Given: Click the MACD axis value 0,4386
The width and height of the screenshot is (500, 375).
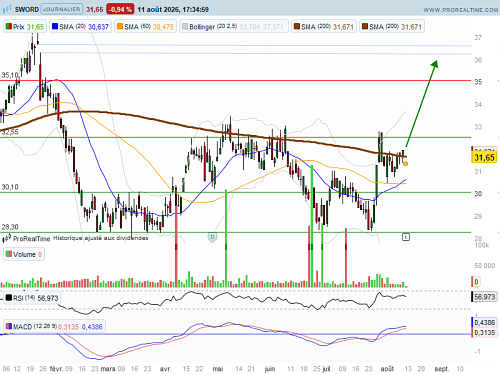Looking at the screenshot, I should point(485,322).
